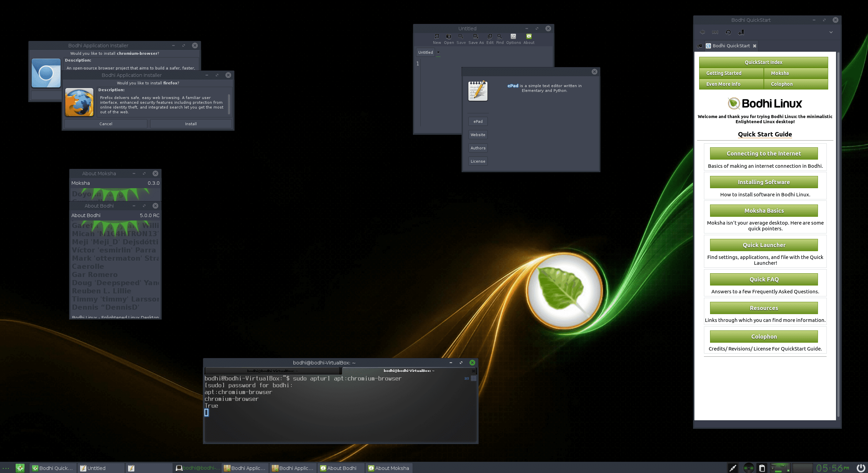Expand the Colophon section in QuickStart
The height and width of the screenshot is (473, 868).
(764, 336)
